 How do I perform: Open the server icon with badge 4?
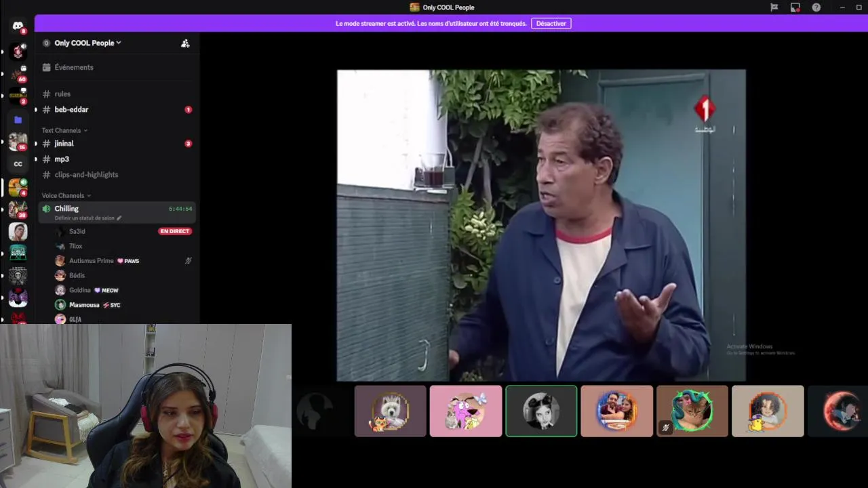pyautogui.click(x=18, y=186)
